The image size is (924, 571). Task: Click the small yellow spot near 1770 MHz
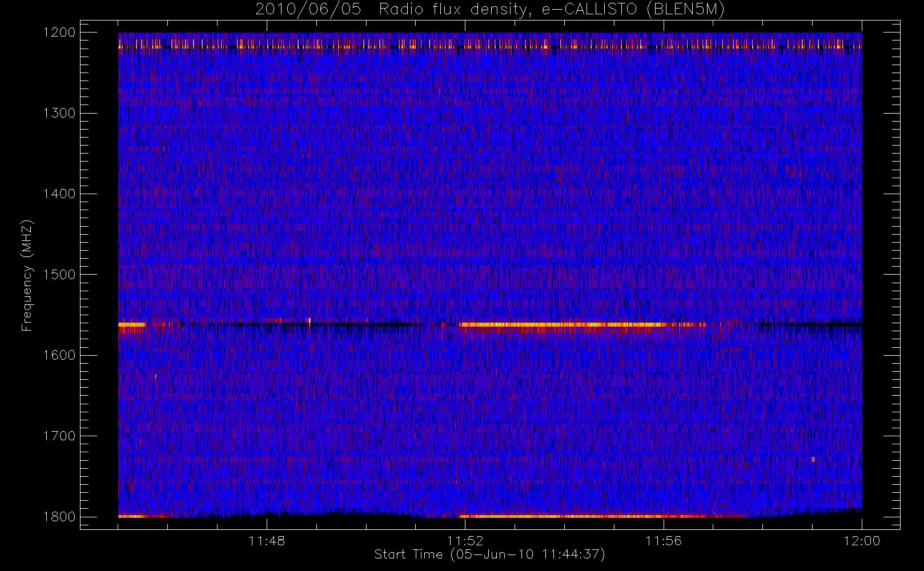click(x=813, y=459)
